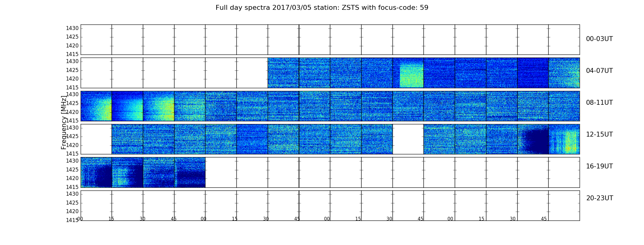Click first data panel in 12-15UT row
The width and height of the screenshot is (644, 245).
(x=127, y=139)
